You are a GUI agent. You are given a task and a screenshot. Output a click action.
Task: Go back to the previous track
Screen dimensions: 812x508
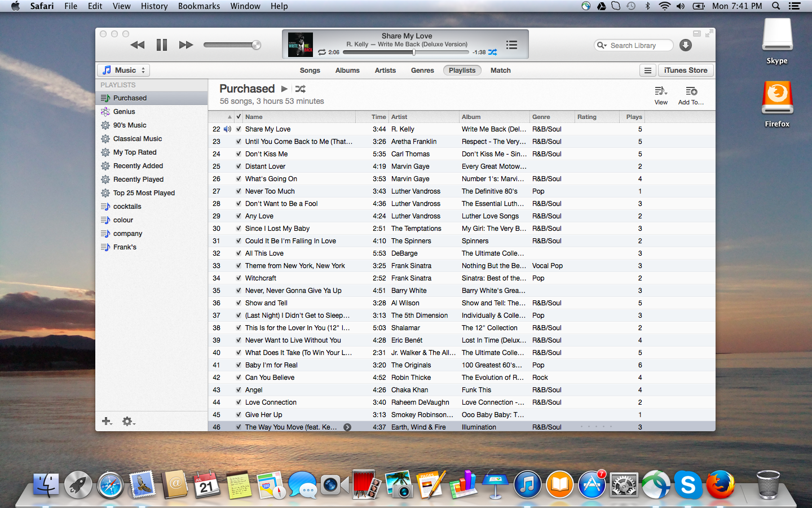point(138,45)
